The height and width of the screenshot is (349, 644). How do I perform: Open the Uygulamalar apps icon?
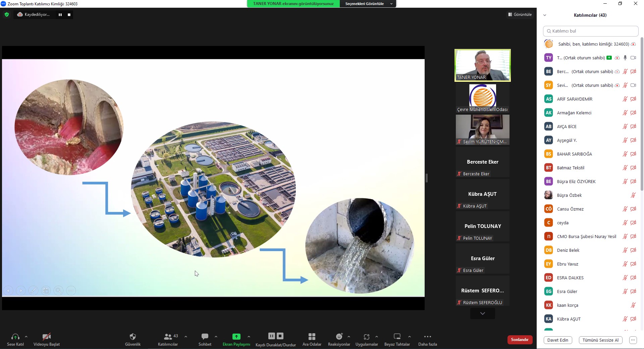(367, 337)
